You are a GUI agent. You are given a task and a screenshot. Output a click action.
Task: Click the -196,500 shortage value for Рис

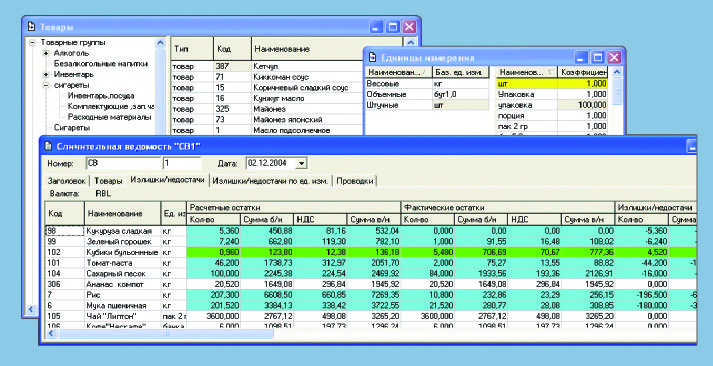(642, 295)
